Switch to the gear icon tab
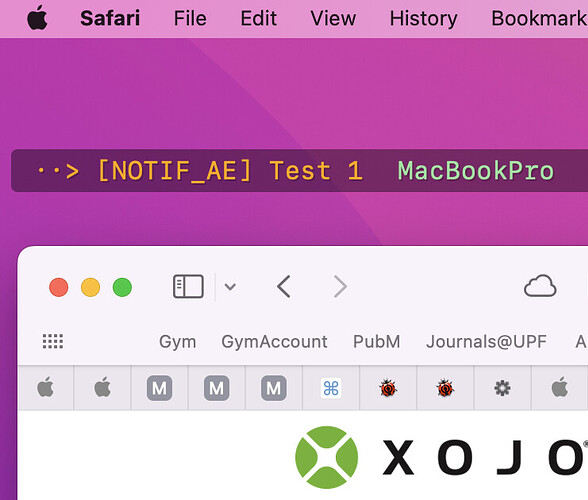Screen dimensions: 588x500 point(502,387)
